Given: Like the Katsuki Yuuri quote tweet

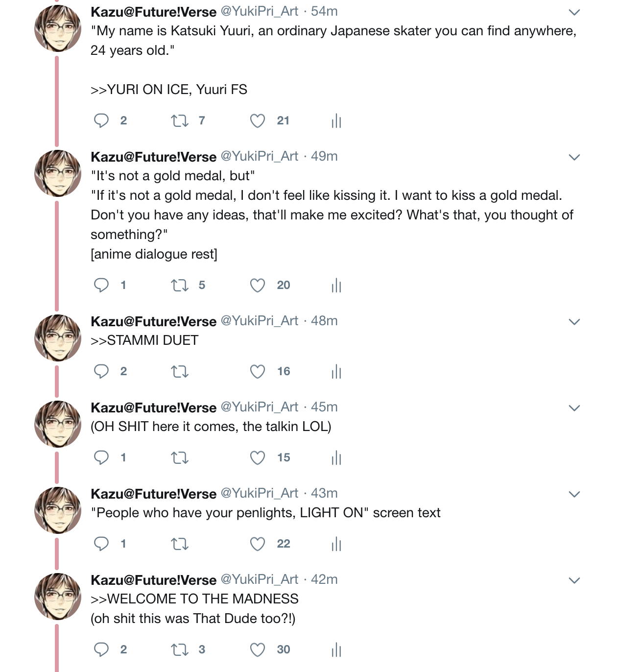Looking at the screenshot, I should pos(258,120).
